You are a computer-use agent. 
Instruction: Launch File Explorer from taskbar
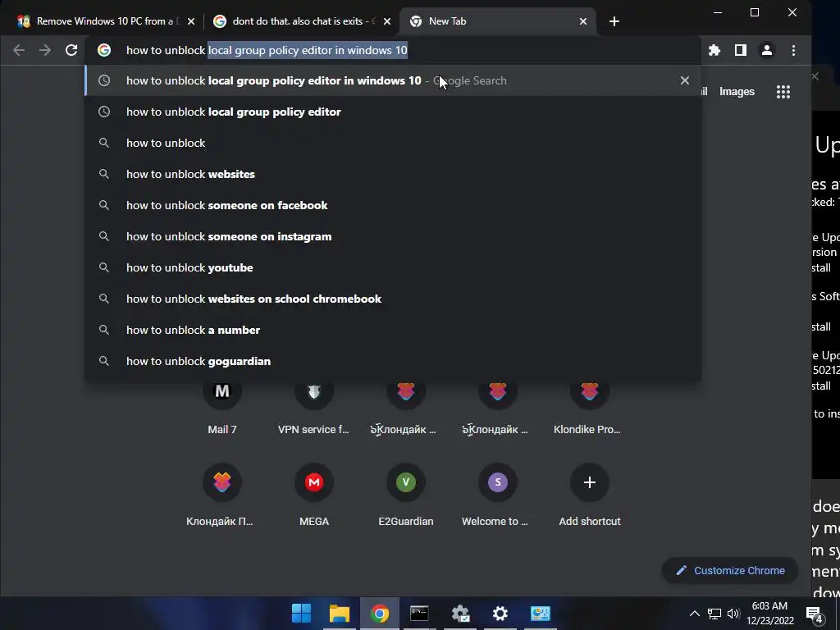click(340, 614)
